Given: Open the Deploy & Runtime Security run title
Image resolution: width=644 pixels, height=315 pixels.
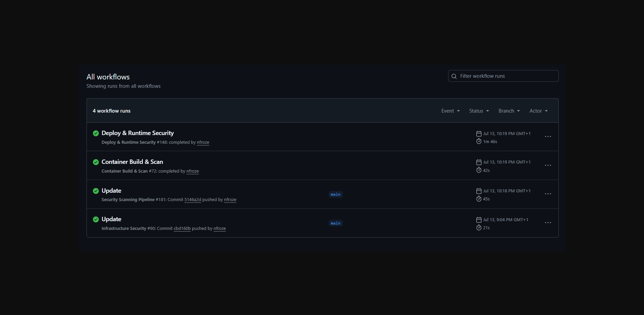Looking at the screenshot, I should [x=138, y=133].
